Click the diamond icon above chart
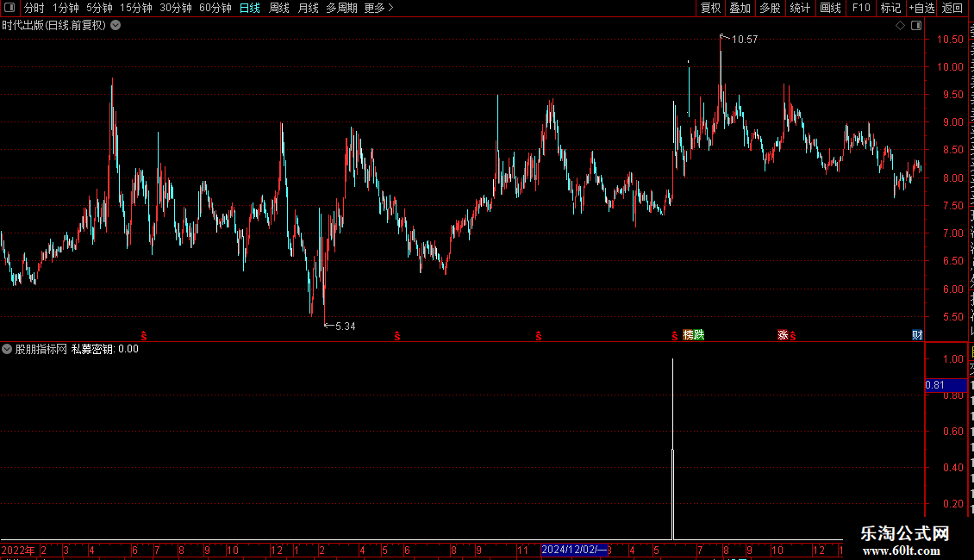 coord(900,26)
